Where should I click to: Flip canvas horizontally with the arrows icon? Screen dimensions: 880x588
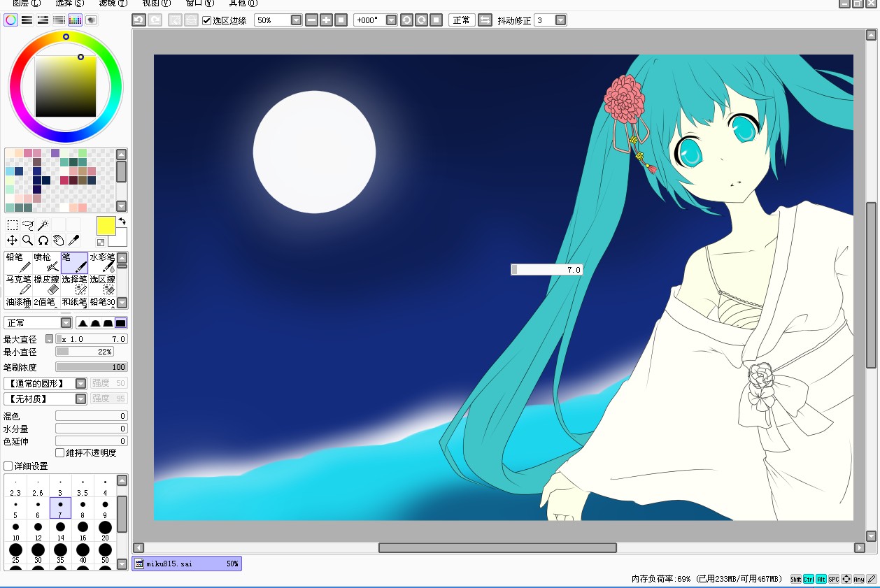click(485, 20)
